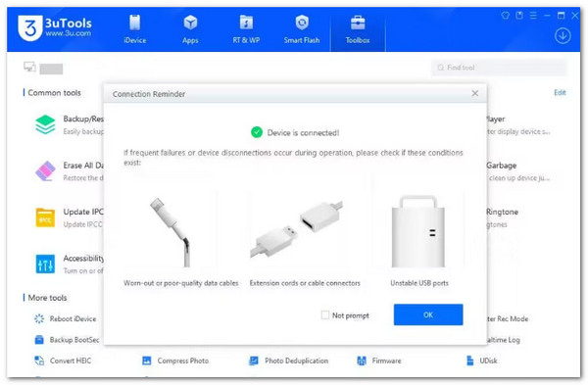
Task: Click 'Worn-out or poor-quality data cables' caption
Action: click(180, 283)
